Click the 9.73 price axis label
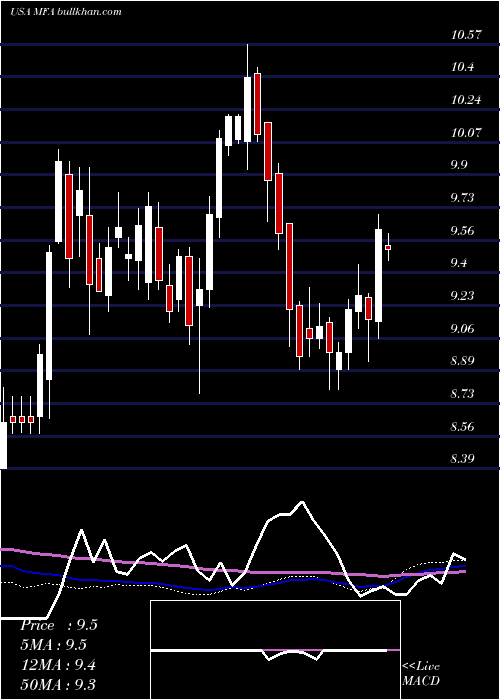The image size is (500, 700). tap(462, 198)
